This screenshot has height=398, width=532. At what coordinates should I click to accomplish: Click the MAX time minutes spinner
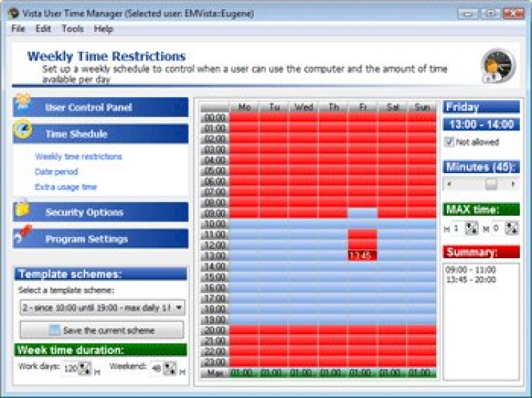(x=511, y=228)
